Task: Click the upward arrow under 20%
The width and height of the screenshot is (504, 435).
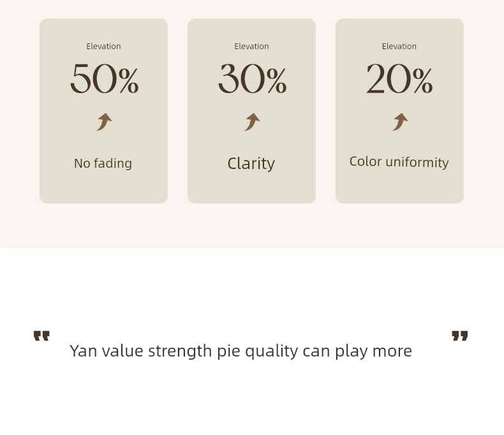Action: click(x=400, y=122)
